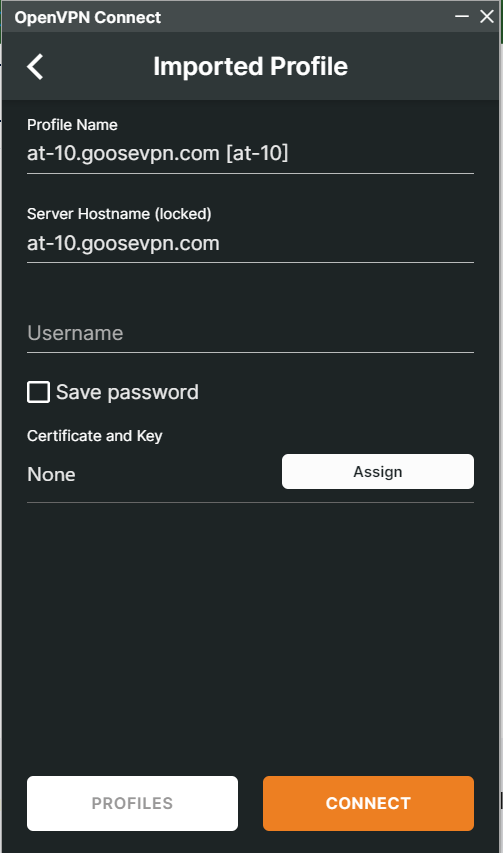This screenshot has height=853, width=503.
Task: Open the PROFILES list button
Action: pyautogui.click(x=132, y=803)
